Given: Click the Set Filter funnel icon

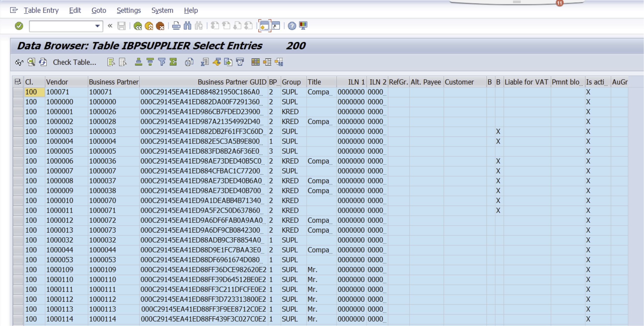Looking at the screenshot, I should (162, 62).
